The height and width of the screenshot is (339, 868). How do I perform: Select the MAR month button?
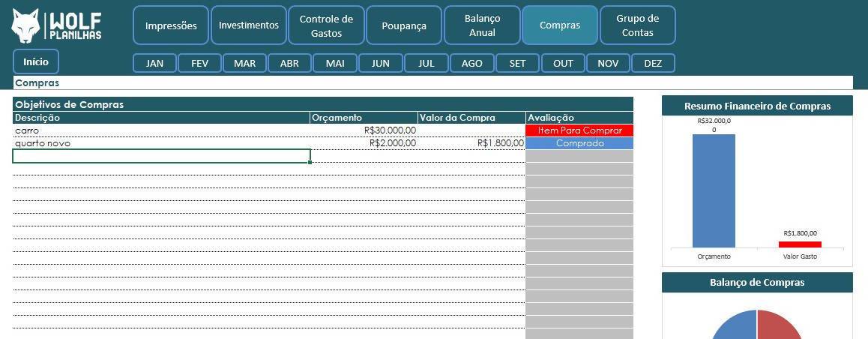click(x=244, y=63)
